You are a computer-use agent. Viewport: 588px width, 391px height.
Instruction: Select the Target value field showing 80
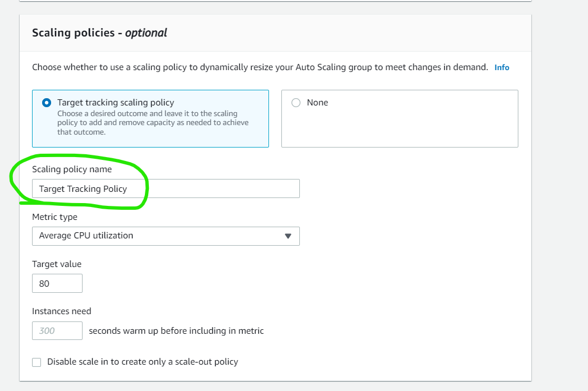57,283
